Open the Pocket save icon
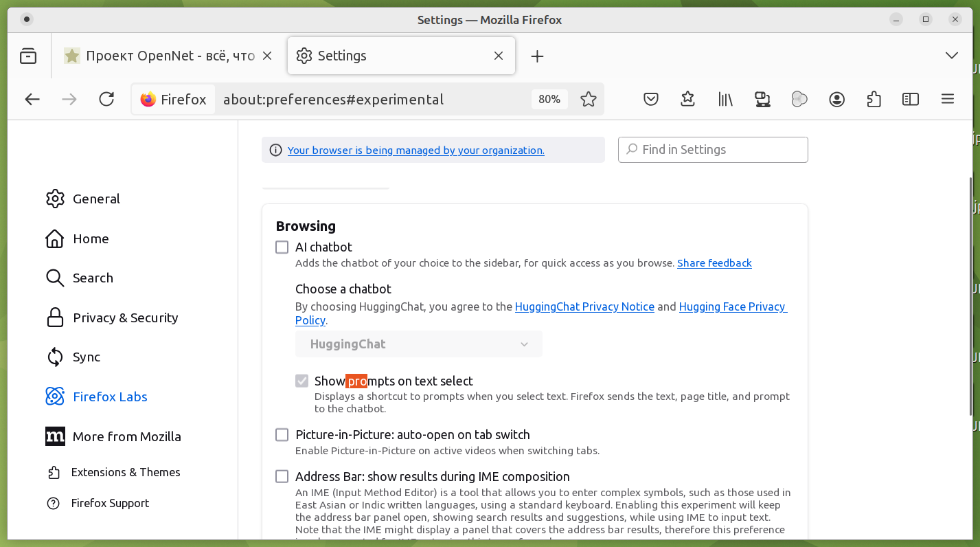 (651, 100)
